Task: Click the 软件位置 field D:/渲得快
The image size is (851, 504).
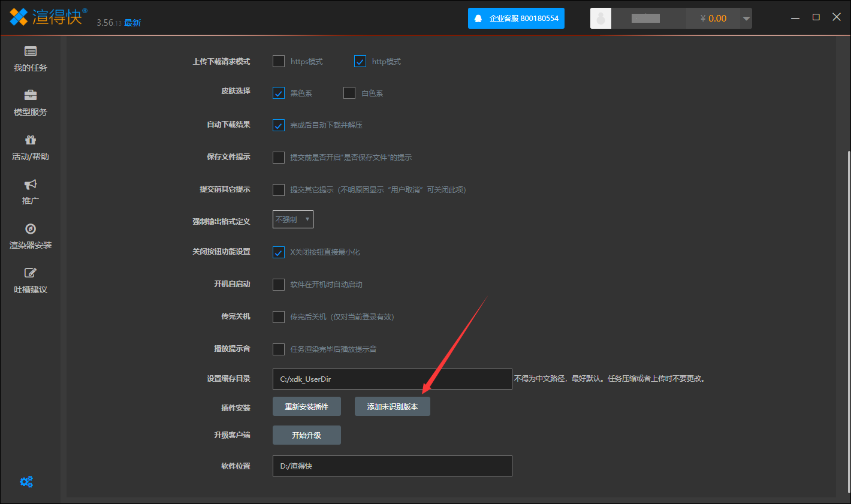Action: (393, 466)
